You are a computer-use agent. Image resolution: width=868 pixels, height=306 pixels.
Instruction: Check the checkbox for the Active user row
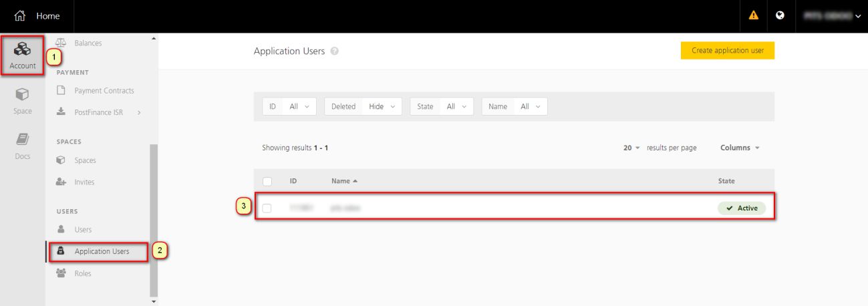click(x=267, y=208)
